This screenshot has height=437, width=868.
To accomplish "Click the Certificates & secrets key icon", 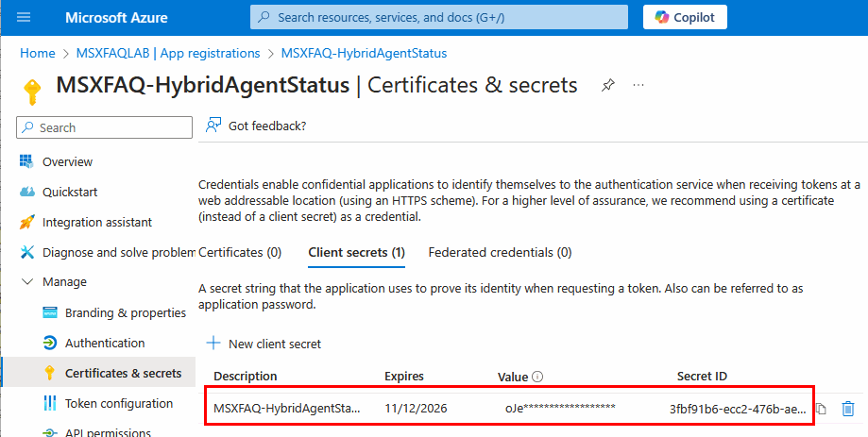I will (50, 373).
